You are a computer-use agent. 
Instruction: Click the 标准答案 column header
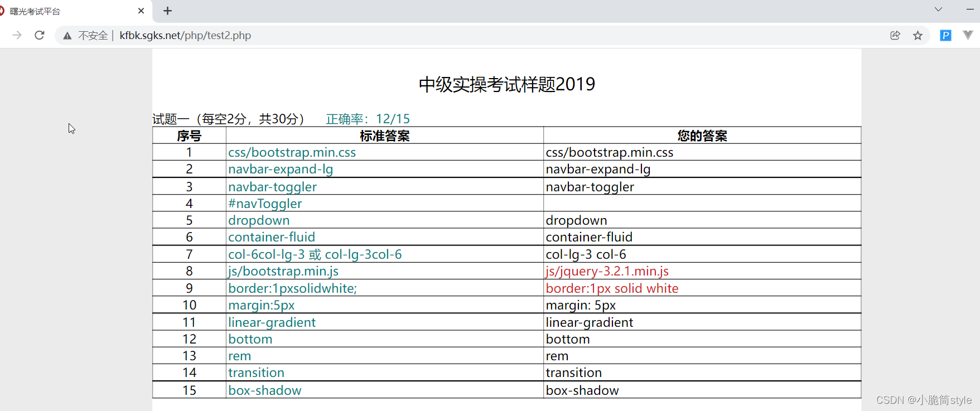tap(385, 136)
